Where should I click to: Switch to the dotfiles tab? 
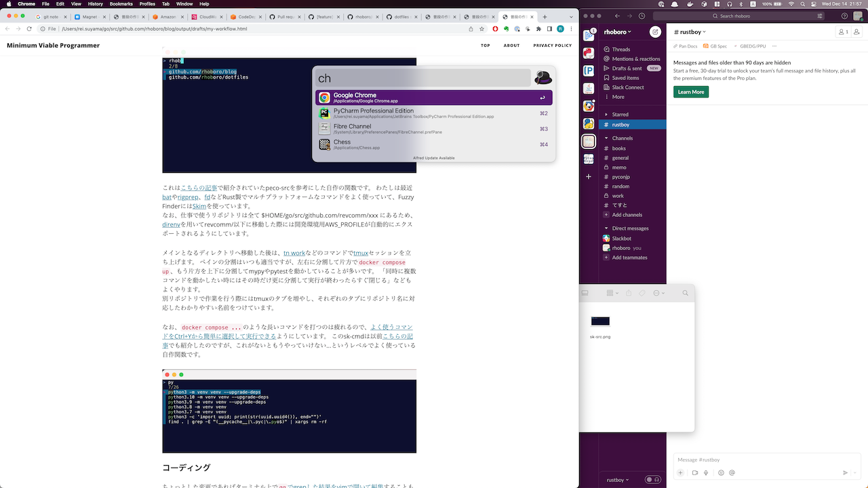402,16
